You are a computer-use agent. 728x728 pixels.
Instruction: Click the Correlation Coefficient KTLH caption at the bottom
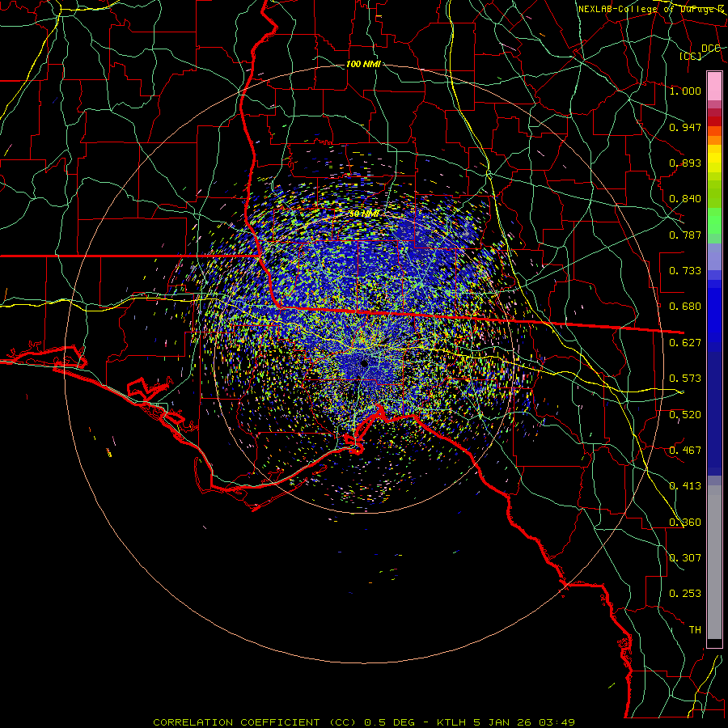click(363, 722)
